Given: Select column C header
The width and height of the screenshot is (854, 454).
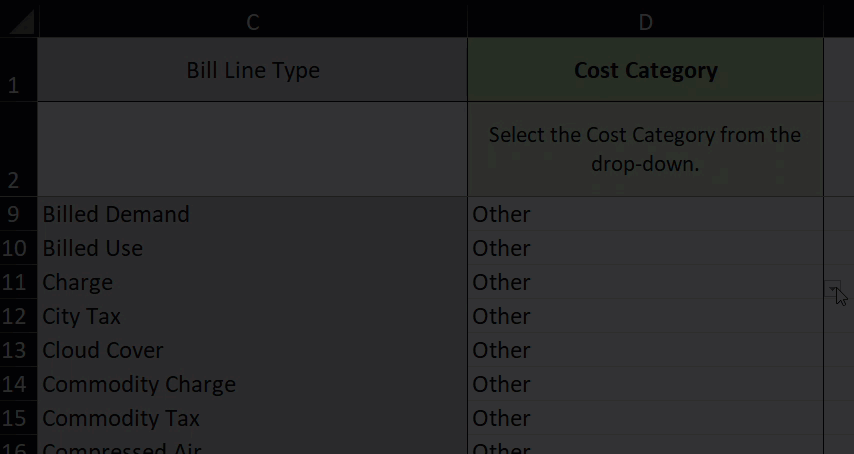Looking at the screenshot, I should tap(253, 22).
